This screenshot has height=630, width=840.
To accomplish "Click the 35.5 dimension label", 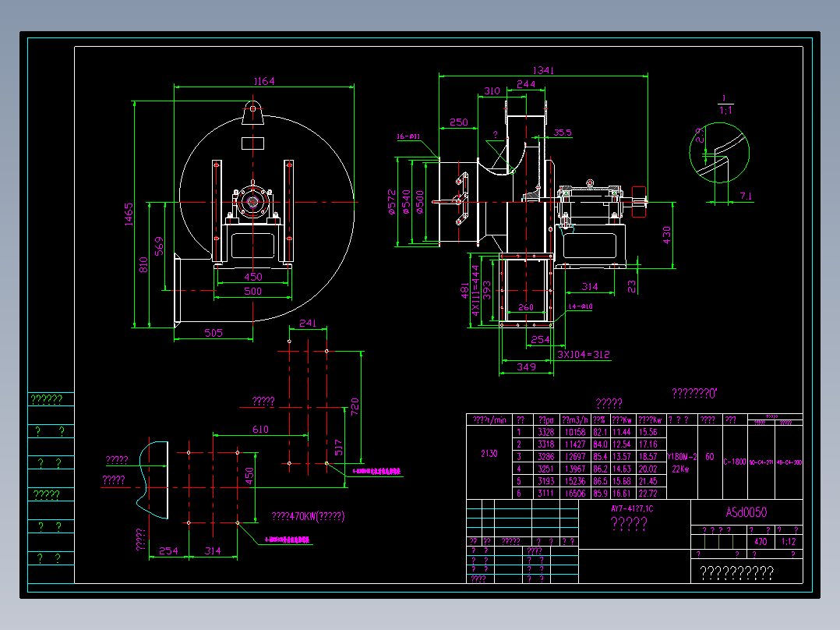I will point(563,133).
